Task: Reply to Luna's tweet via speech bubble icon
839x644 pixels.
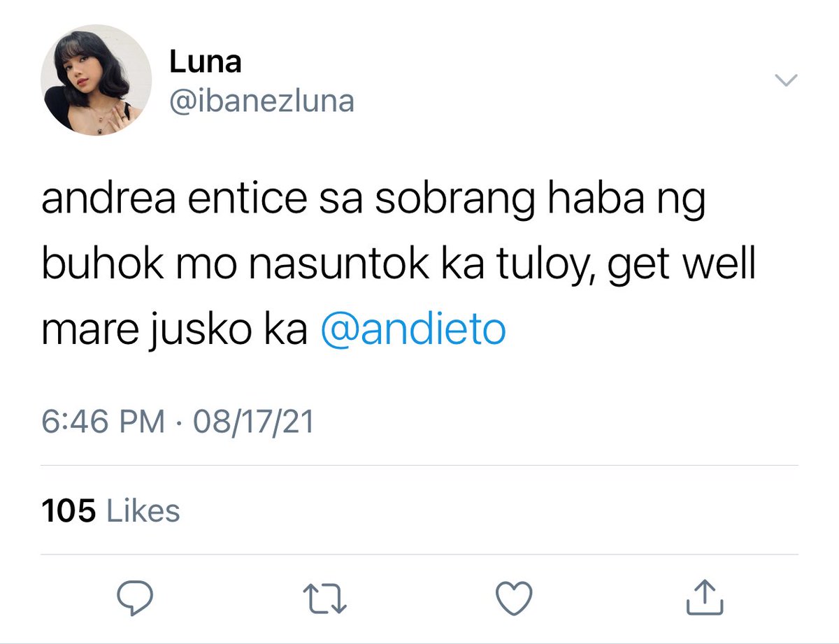Action: click(134, 596)
